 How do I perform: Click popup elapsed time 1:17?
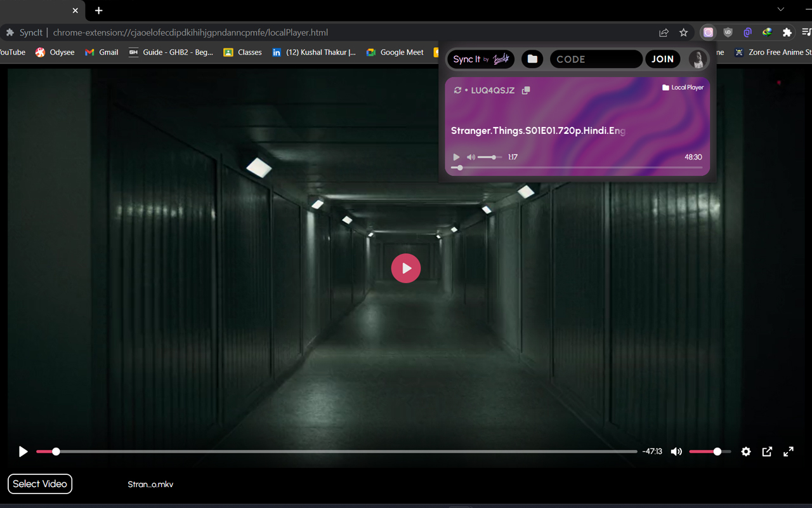coord(513,157)
